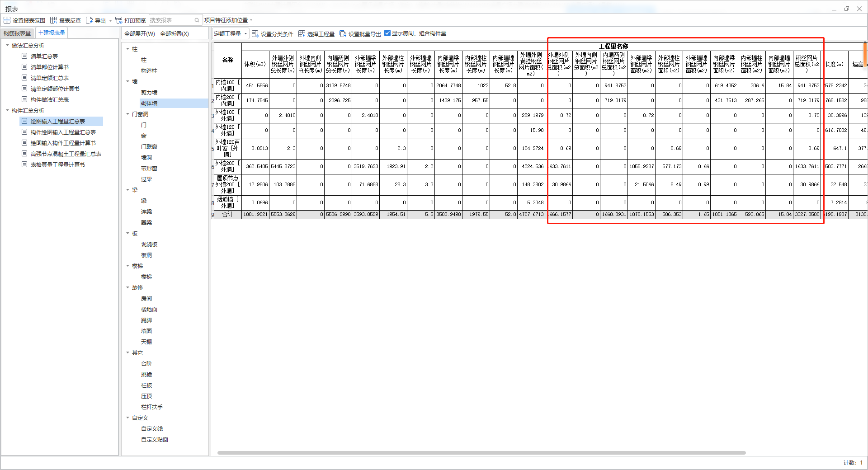Click the 表格算量工程量计算书 document icon

[x=24, y=164]
